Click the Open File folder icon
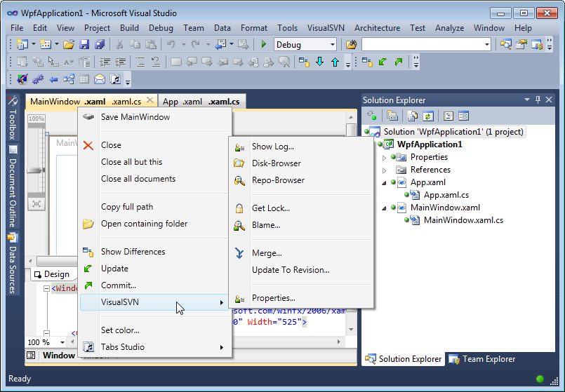The image size is (565, 392). [x=69, y=45]
